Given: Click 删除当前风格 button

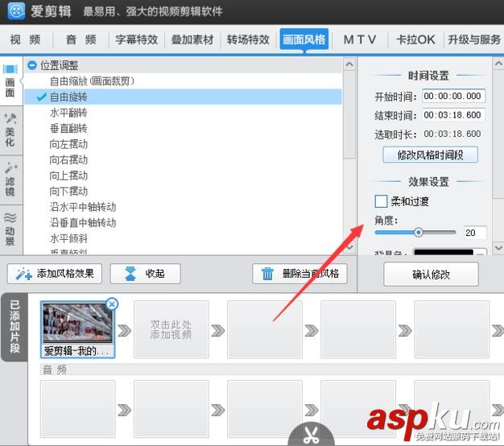Looking at the screenshot, I should point(300,274).
